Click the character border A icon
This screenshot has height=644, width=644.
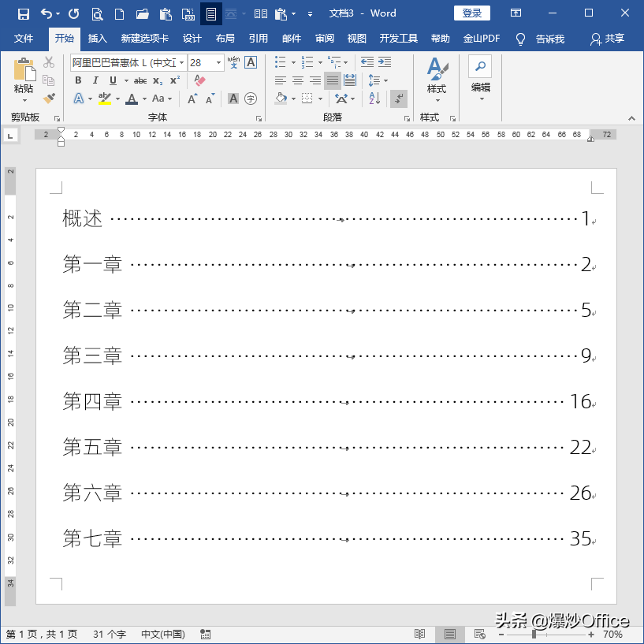pos(251,62)
